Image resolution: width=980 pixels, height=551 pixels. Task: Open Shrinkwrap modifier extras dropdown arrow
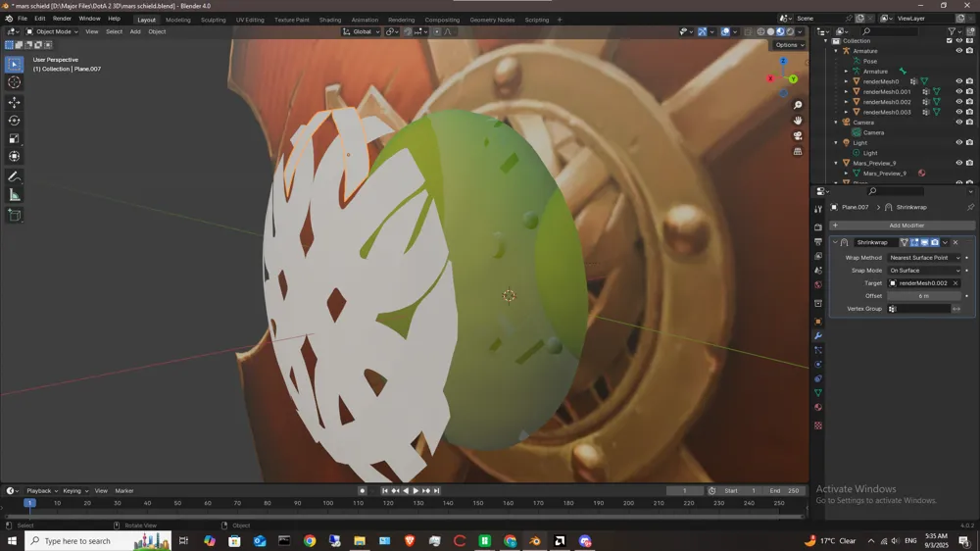click(945, 242)
